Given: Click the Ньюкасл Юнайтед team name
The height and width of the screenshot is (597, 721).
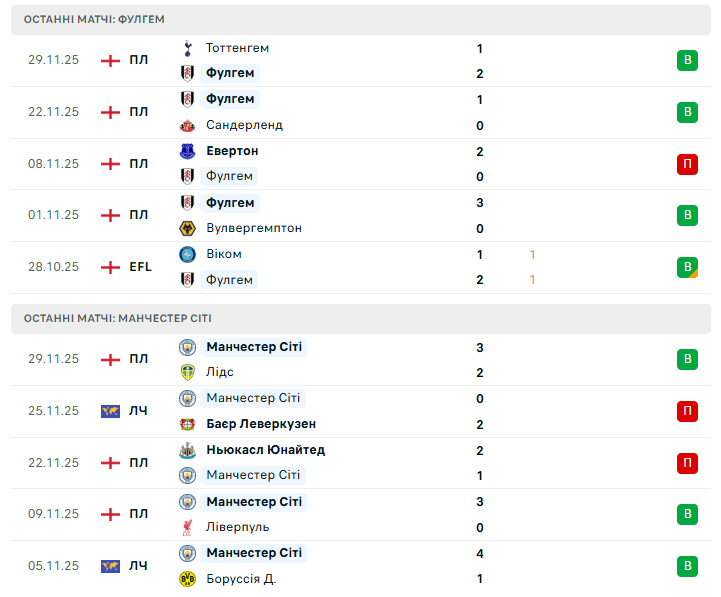Looking at the screenshot, I should click(x=265, y=450).
